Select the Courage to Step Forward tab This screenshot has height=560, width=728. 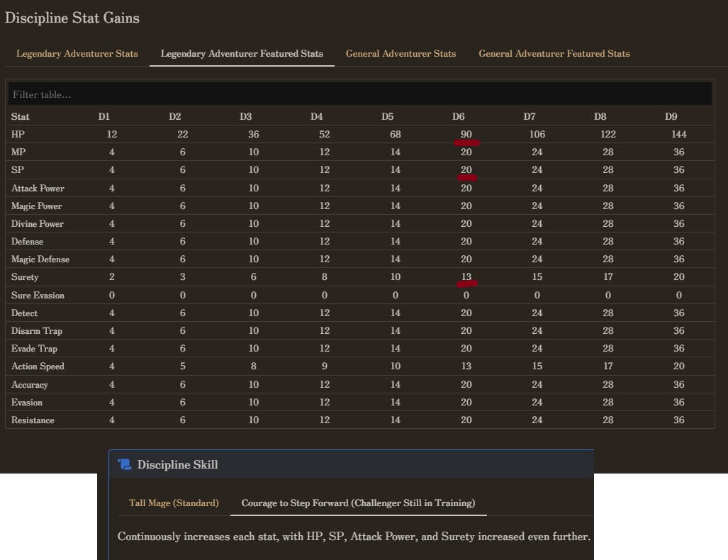coord(358,503)
